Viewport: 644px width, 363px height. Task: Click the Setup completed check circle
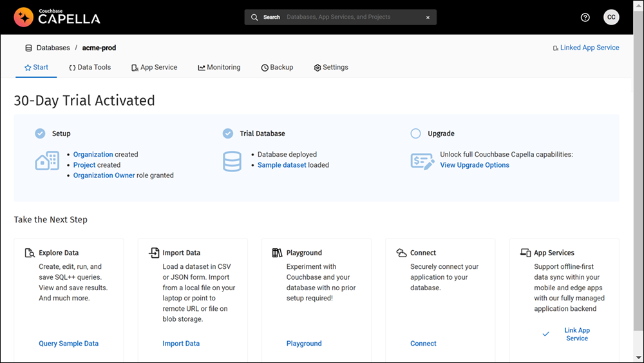[x=40, y=133]
